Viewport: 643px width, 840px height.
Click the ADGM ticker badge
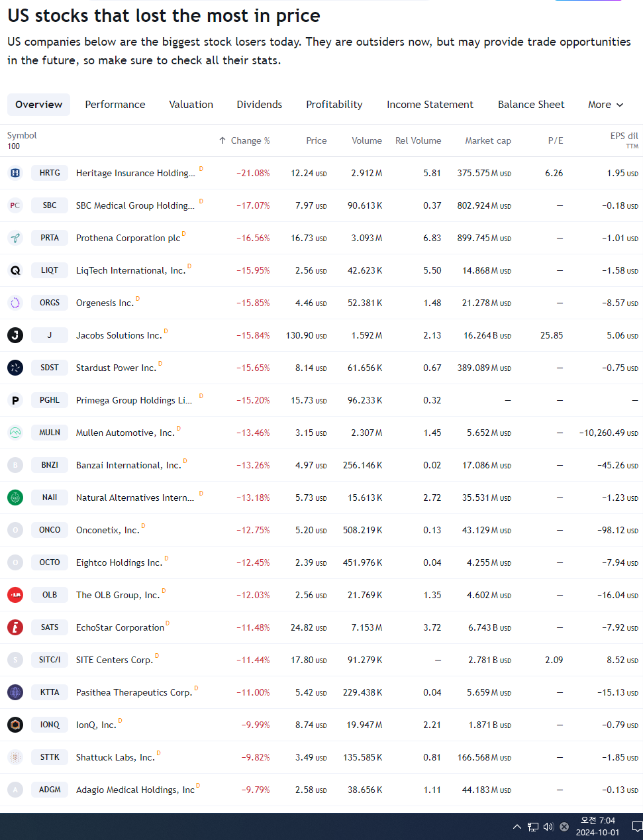pyautogui.click(x=50, y=790)
